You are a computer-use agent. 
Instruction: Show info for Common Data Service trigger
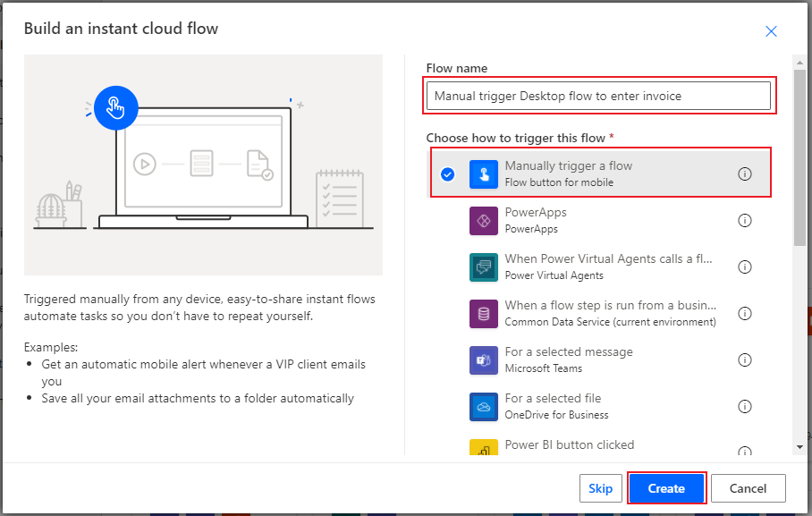click(x=745, y=313)
